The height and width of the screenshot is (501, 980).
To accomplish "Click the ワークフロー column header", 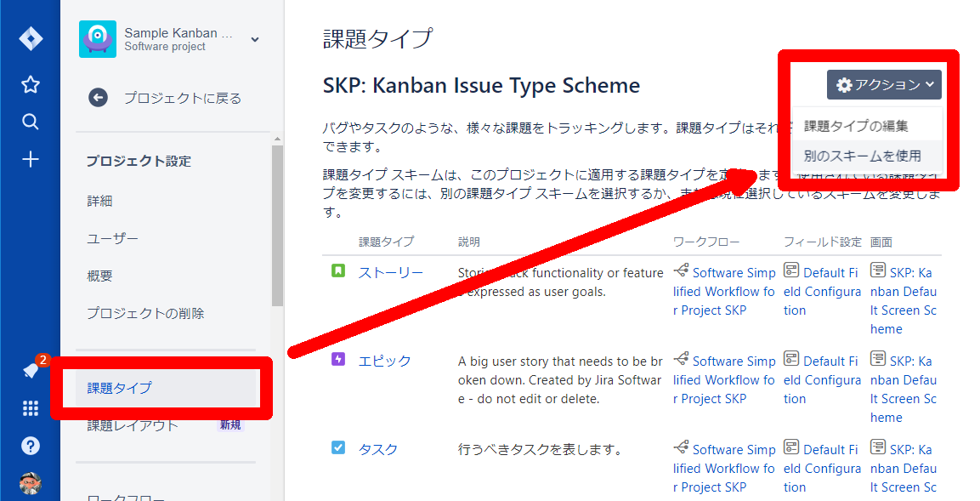I will (706, 242).
